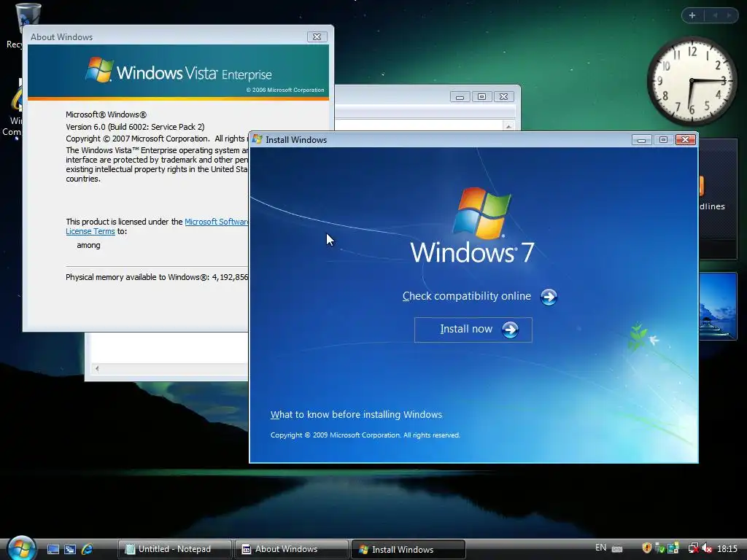Click Show Desktop in Quick Launch
The height and width of the screenshot is (560, 747).
[53, 549]
